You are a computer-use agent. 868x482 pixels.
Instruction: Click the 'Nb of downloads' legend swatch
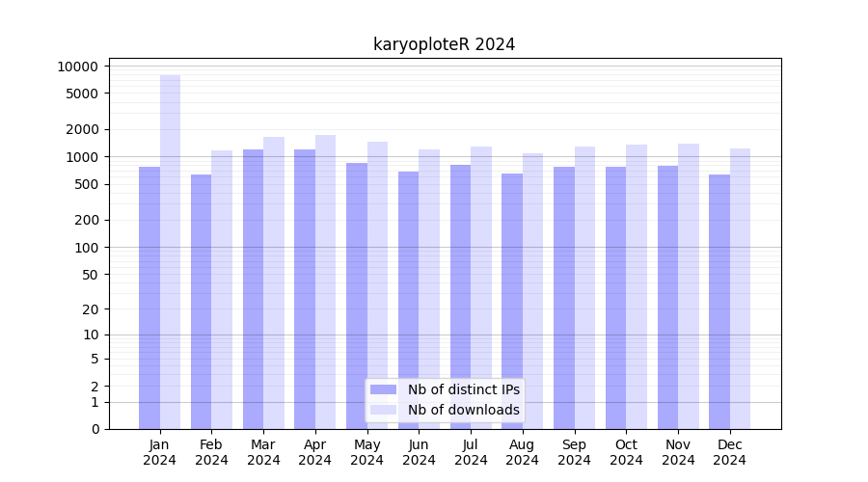pyautogui.click(x=383, y=410)
